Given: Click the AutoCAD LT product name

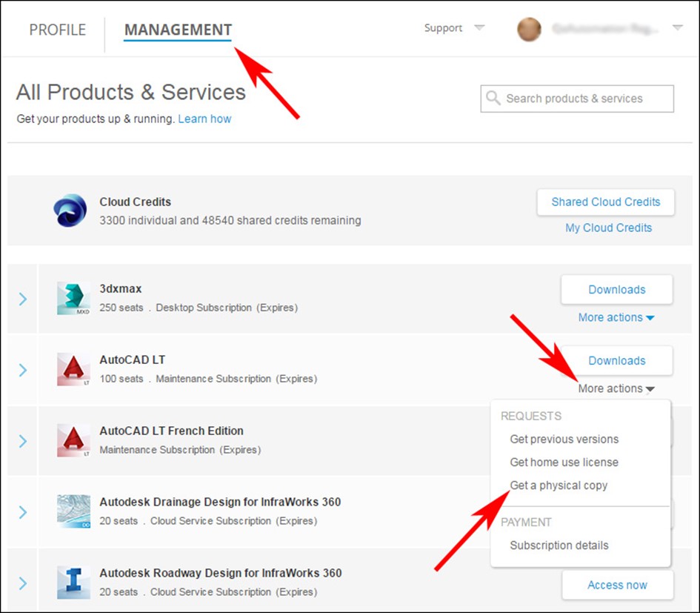Looking at the screenshot, I should click(132, 359).
